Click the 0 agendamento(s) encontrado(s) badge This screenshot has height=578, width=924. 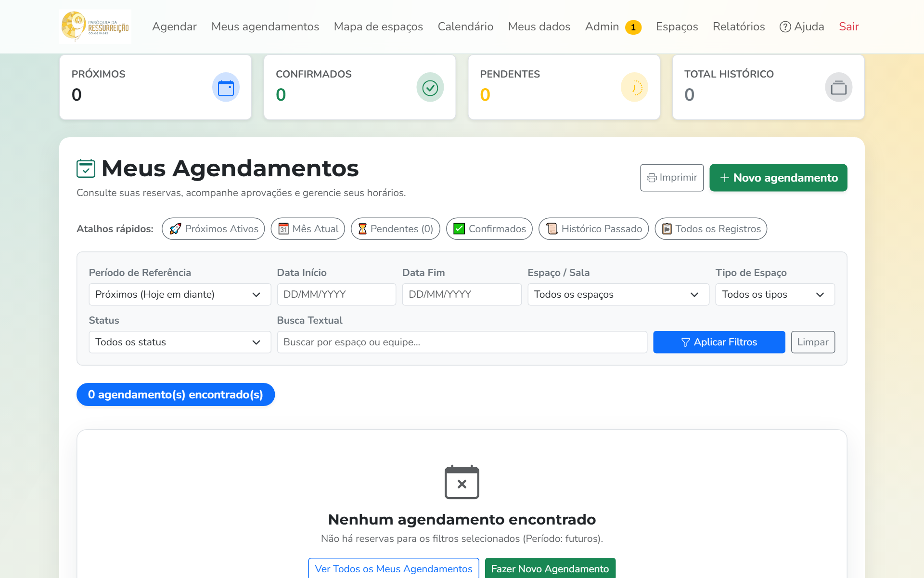pos(176,394)
